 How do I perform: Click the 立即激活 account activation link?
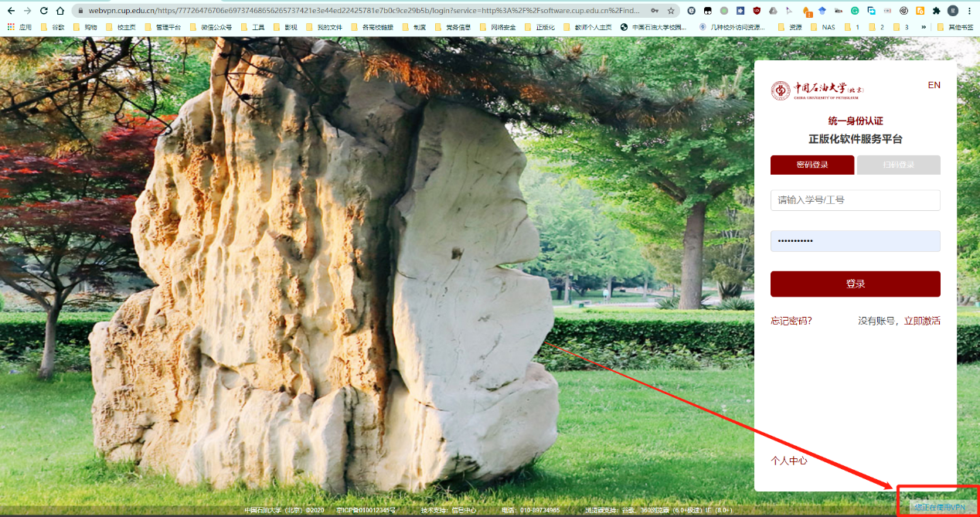[922, 321]
